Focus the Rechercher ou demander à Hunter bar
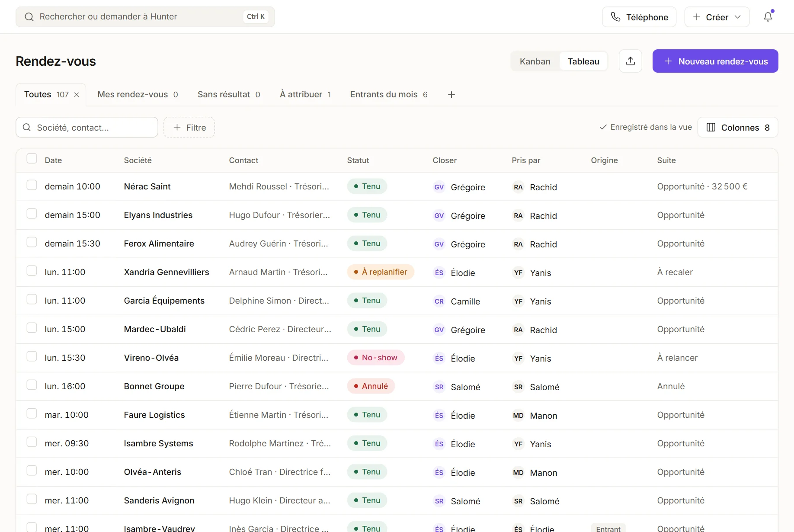 [x=145, y=16]
